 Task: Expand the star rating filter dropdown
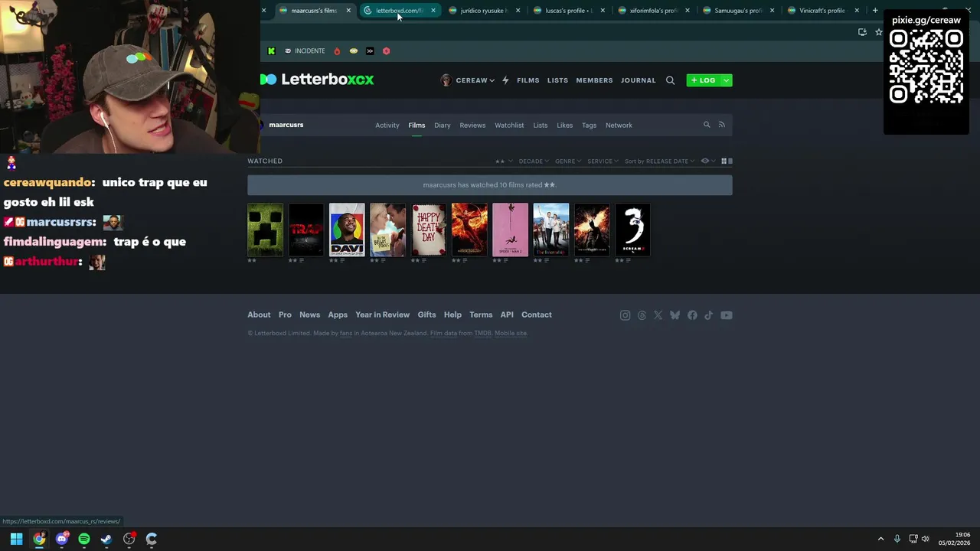(x=504, y=161)
